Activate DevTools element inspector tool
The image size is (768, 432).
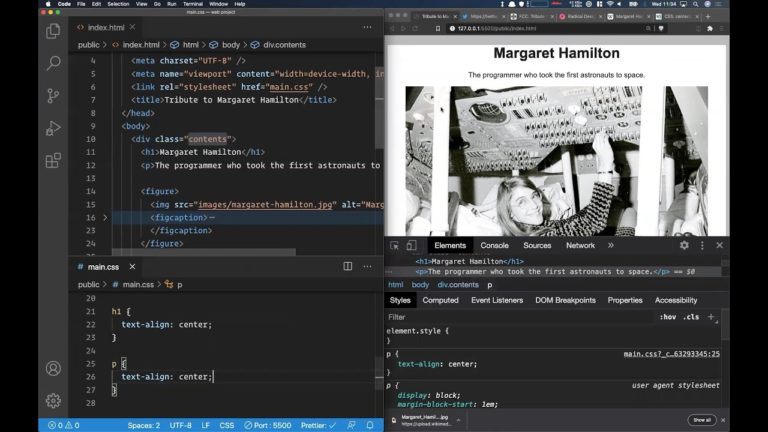[394, 245]
